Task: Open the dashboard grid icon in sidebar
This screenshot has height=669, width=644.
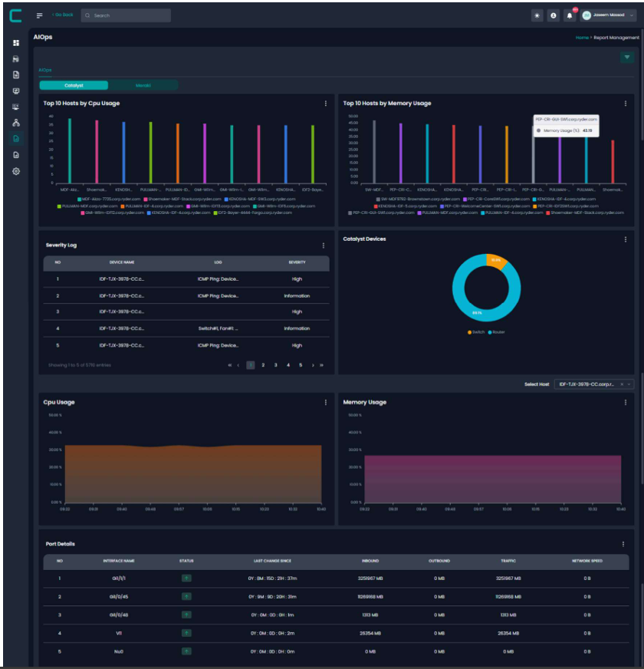Action: click(16, 43)
